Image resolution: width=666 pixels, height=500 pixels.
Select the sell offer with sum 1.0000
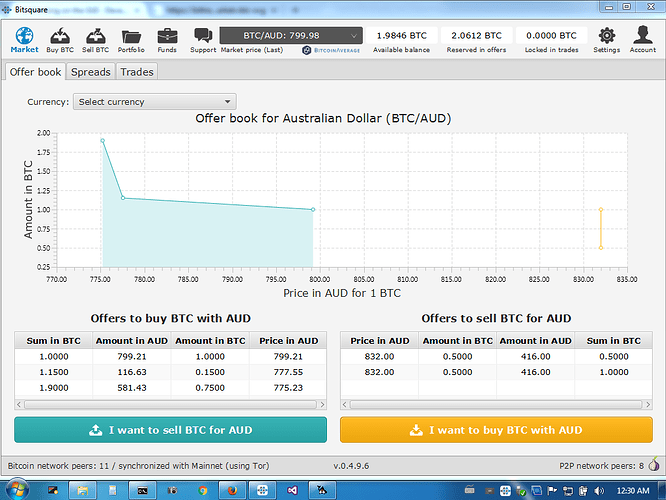(x=496, y=372)
